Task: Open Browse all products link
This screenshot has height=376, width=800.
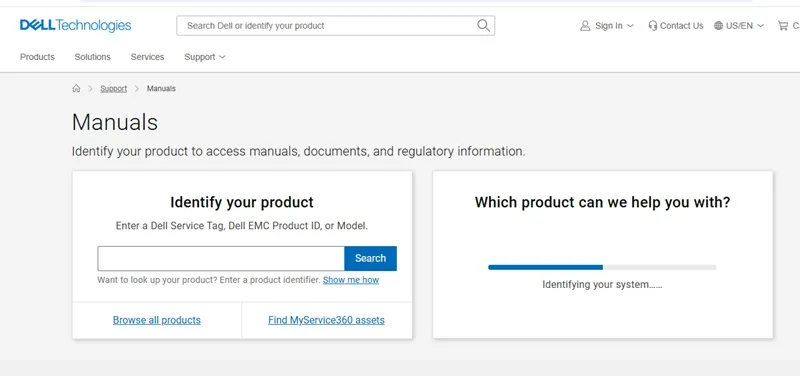Action: tap(157, 320)
